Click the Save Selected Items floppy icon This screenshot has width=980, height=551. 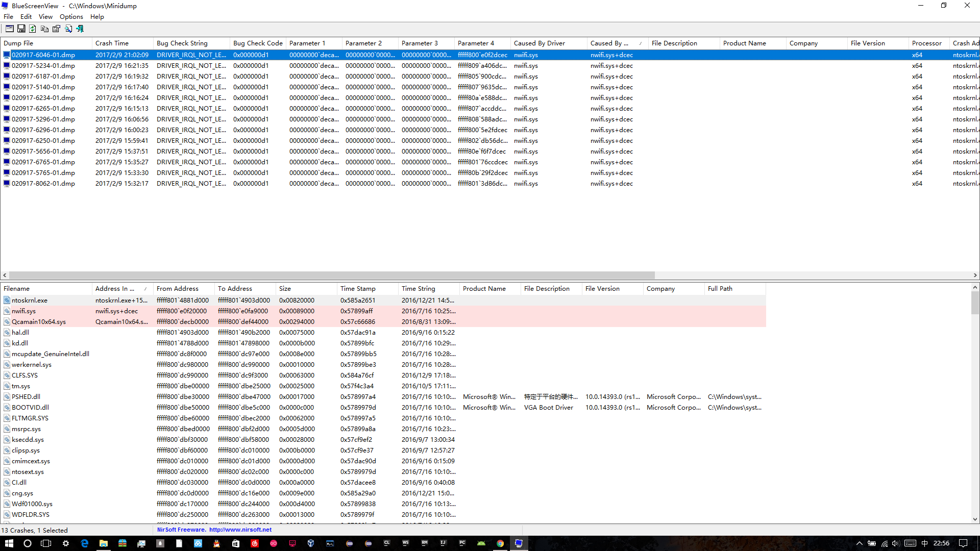coord(21,29)
